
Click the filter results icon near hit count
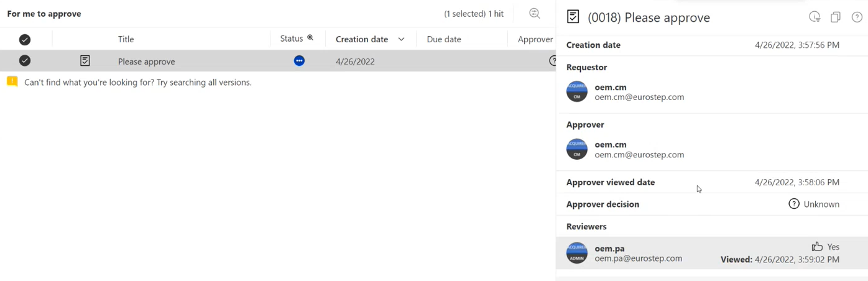(x=534, y=14)
